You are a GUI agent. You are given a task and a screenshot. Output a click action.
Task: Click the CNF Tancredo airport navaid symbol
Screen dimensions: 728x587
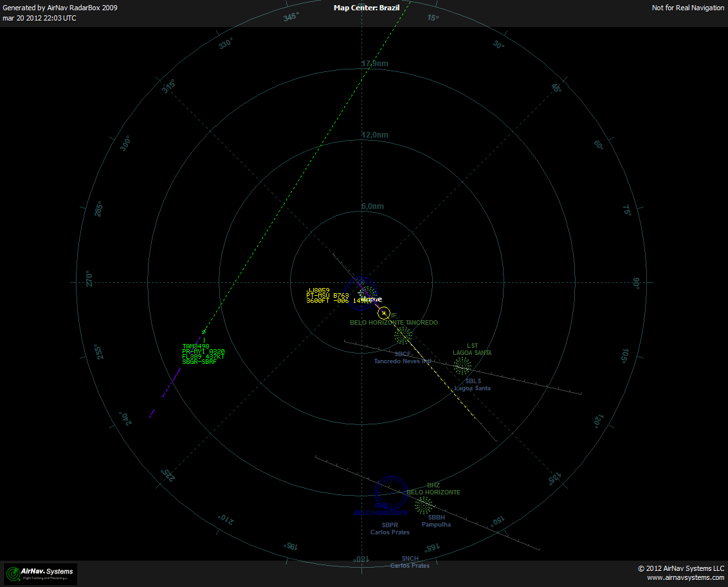click(402, 334)
